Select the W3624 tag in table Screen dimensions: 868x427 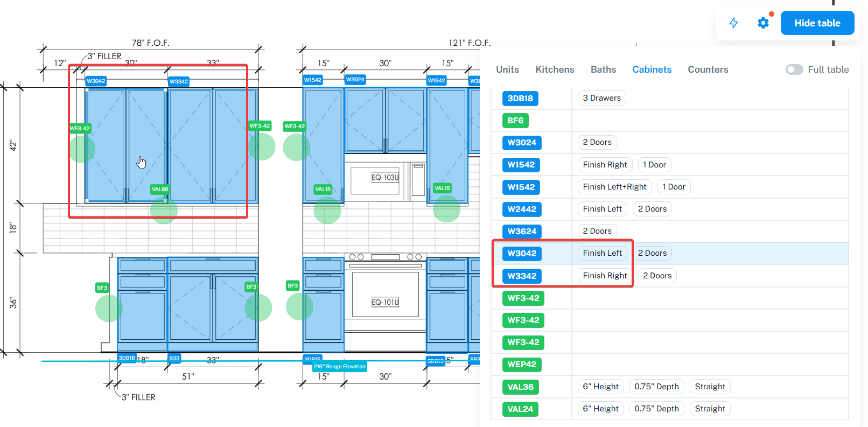(522, 232)
